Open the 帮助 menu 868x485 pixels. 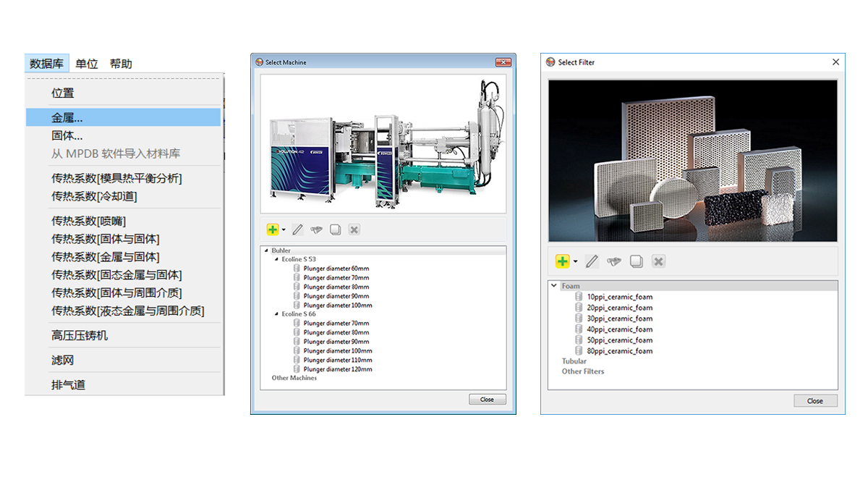click(x=121, y=64)
